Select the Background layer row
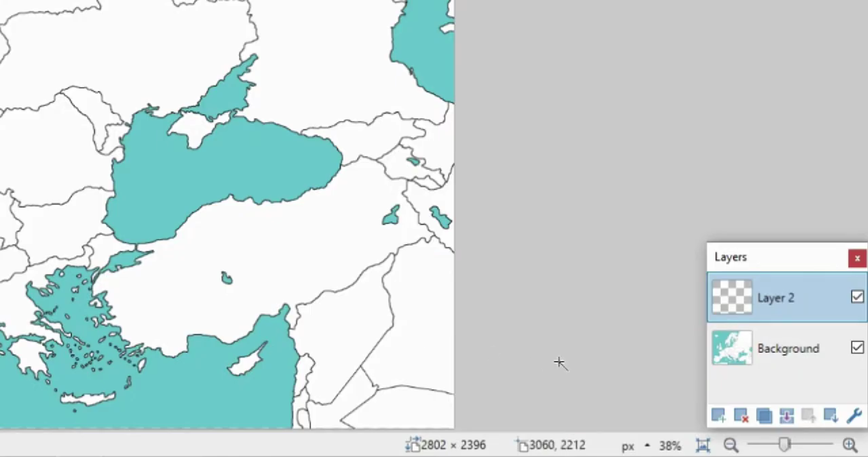This screenshot has height=457, width=868. coord(787,348)
